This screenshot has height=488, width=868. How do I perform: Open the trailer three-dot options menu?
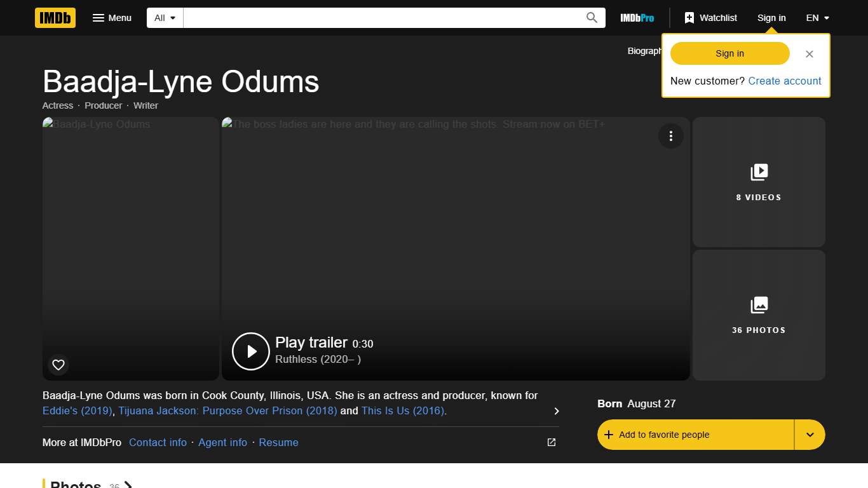[x=670, y=136]
